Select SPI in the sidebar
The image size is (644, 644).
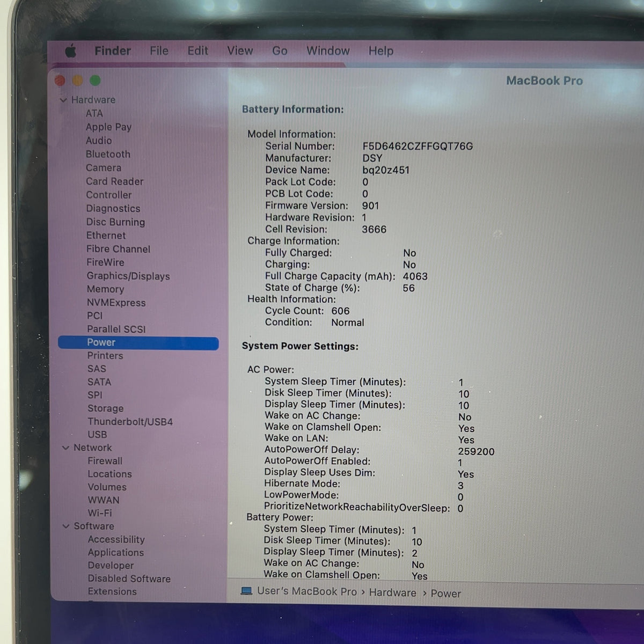[x=95, y=395]
